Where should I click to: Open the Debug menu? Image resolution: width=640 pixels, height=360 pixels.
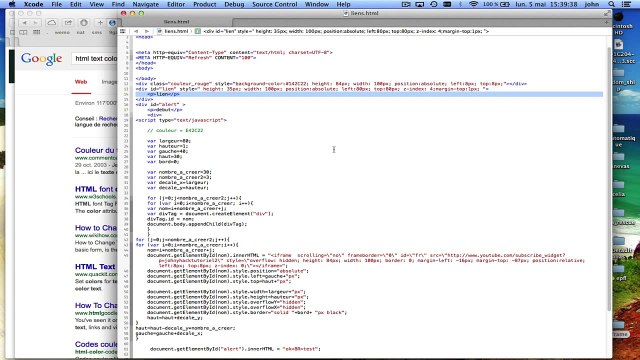click(x=234, y=4)
